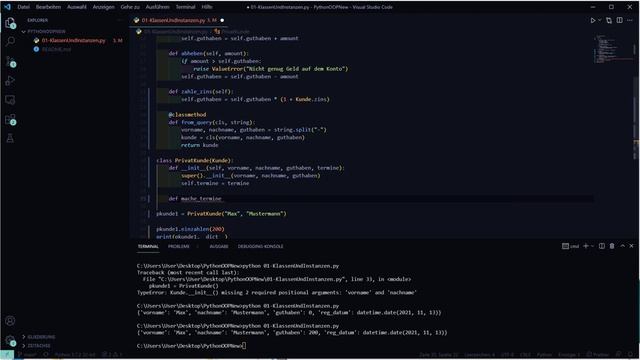Open 01-KlassenUndInstanzen.py in explorer tree
640x360 pixels.
73,40
